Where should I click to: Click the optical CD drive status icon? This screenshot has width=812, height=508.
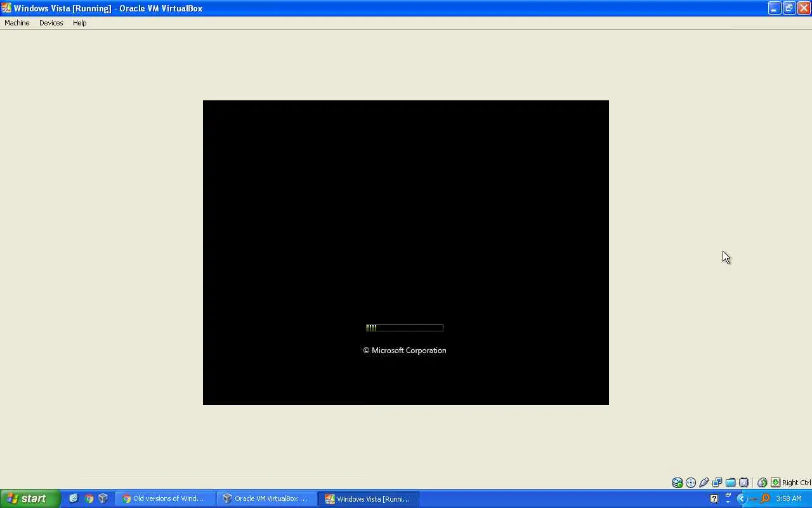691,483
